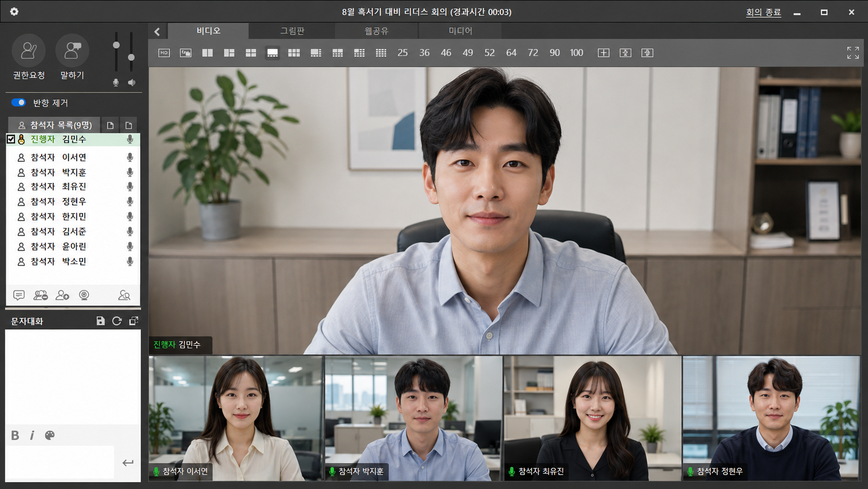Click second document icon beside attendee list header
This screenshot has width=868, height=489.
(x=129, y=125)
